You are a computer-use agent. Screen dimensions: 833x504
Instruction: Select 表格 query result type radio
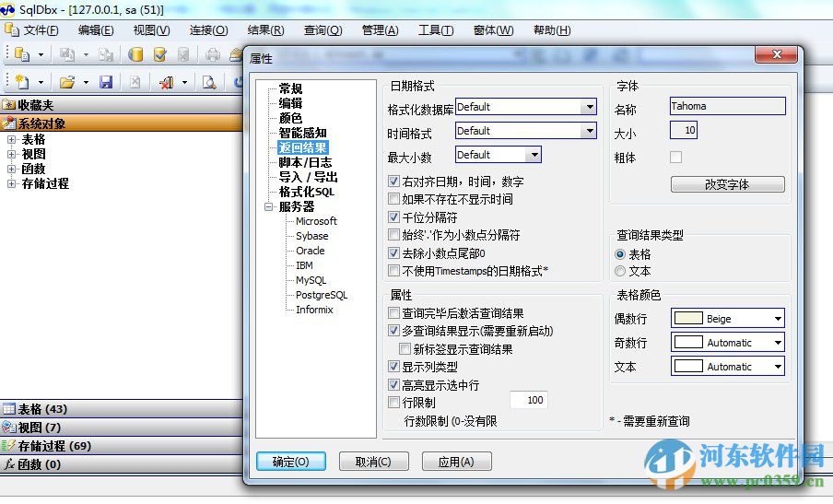[620, 254]
